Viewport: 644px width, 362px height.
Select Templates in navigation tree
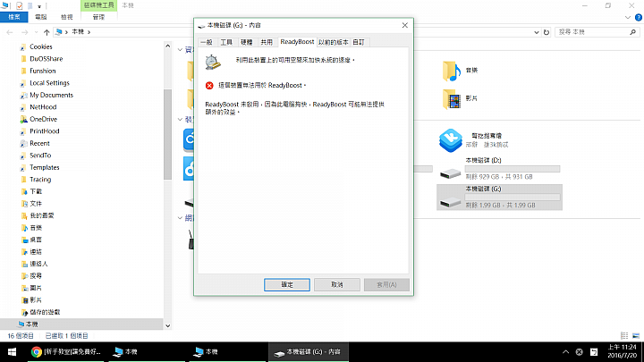(x=45, y=167)
